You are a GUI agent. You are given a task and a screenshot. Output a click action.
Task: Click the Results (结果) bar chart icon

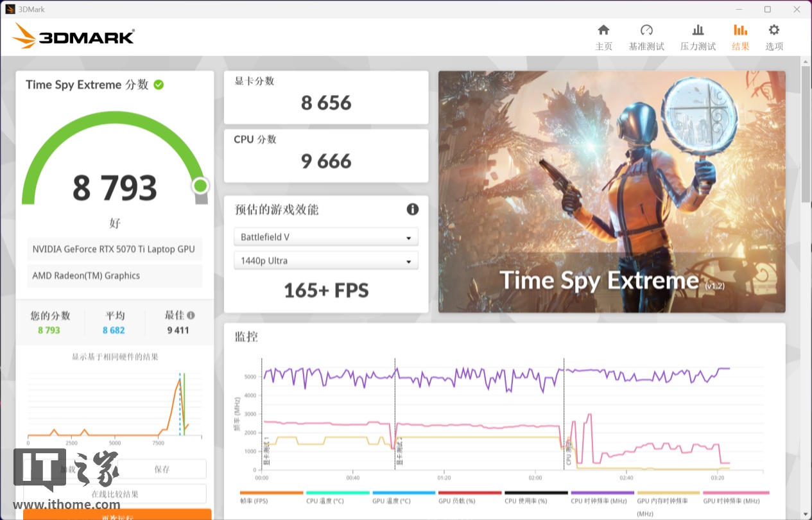[740, 30]
